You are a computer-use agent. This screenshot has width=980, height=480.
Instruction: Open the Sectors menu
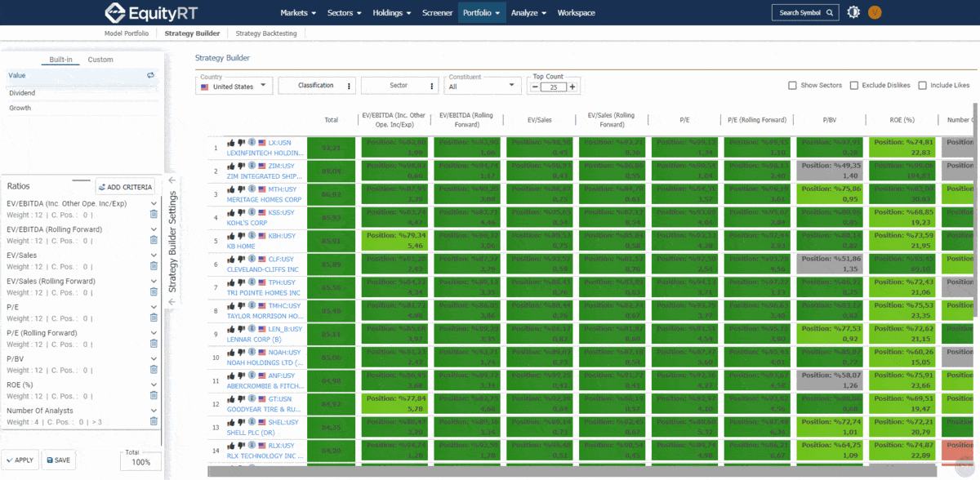(346, 13)
